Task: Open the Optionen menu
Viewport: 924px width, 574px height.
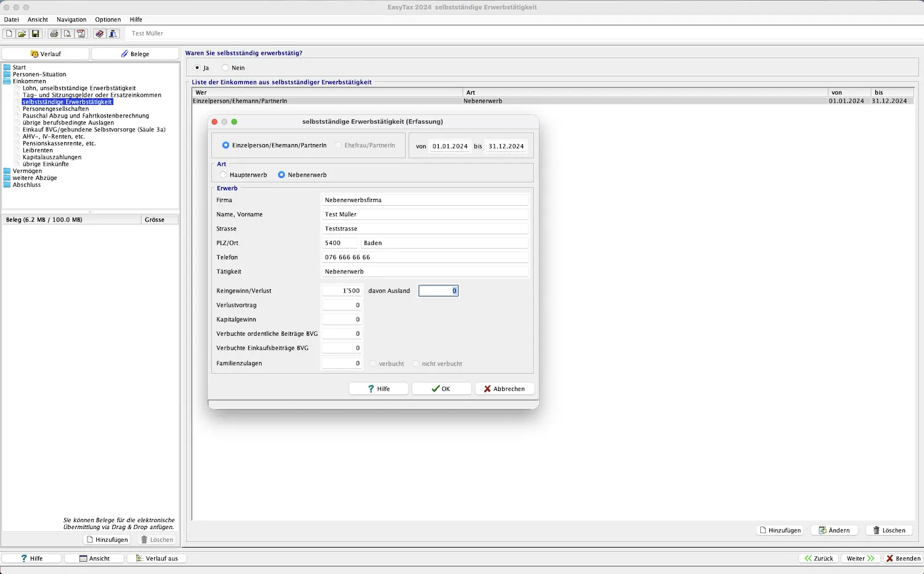Action: [x=108, y=20]
